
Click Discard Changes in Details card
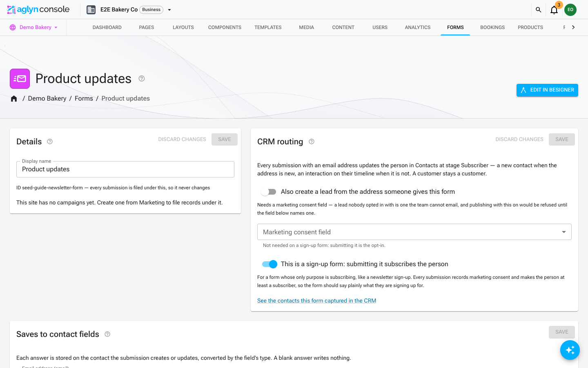(x=182, y=139)
